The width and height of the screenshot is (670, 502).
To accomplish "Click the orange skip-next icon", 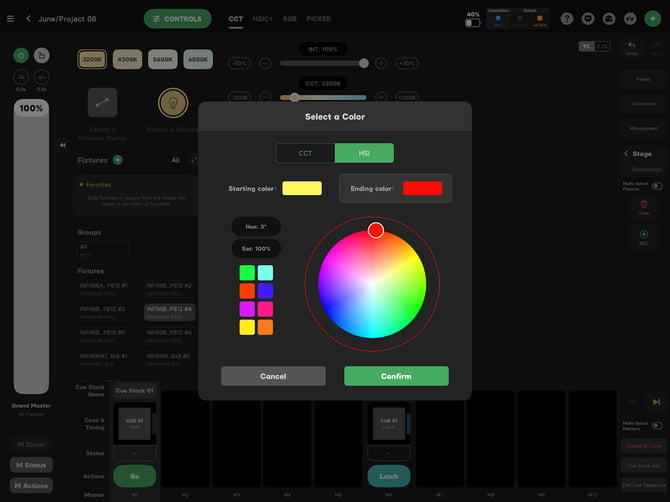I will [x=656, y=402].
